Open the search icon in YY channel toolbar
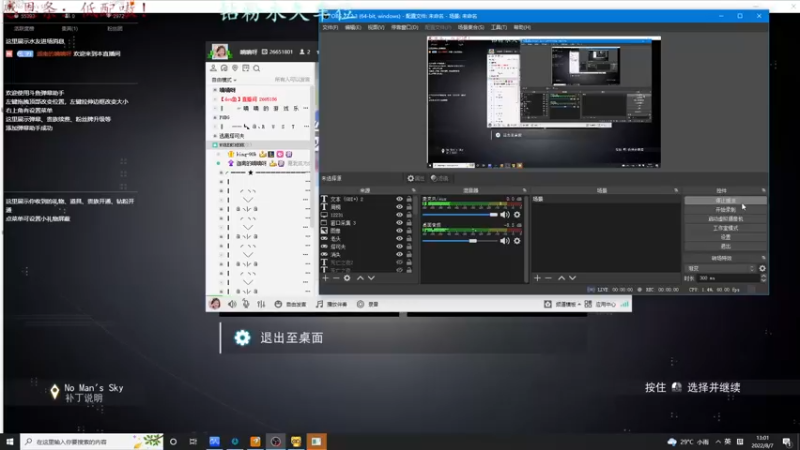 (257, 68)
